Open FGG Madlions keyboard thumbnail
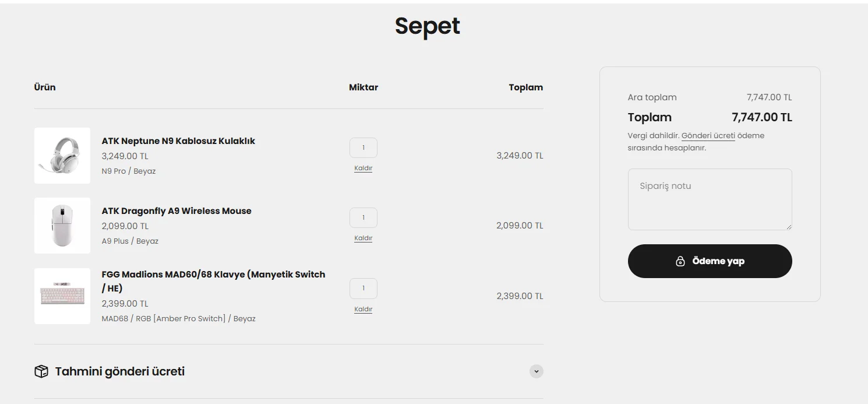 [62, 296]
